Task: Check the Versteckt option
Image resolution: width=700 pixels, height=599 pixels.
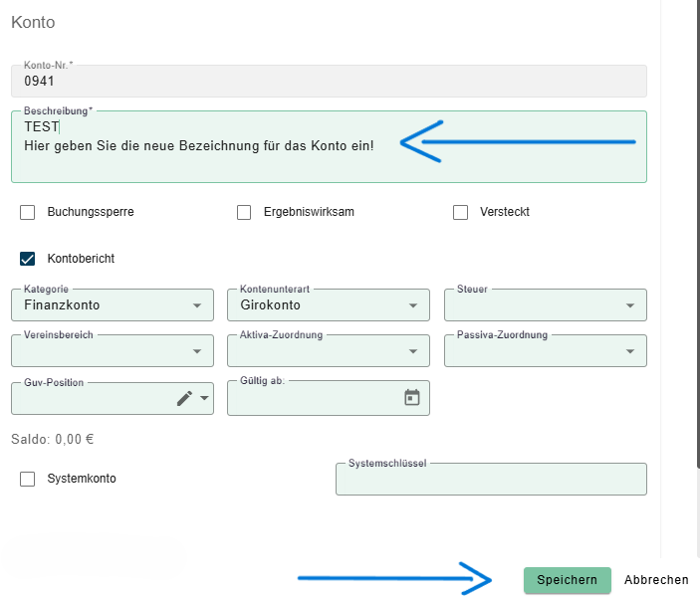Action: [460, 212]
